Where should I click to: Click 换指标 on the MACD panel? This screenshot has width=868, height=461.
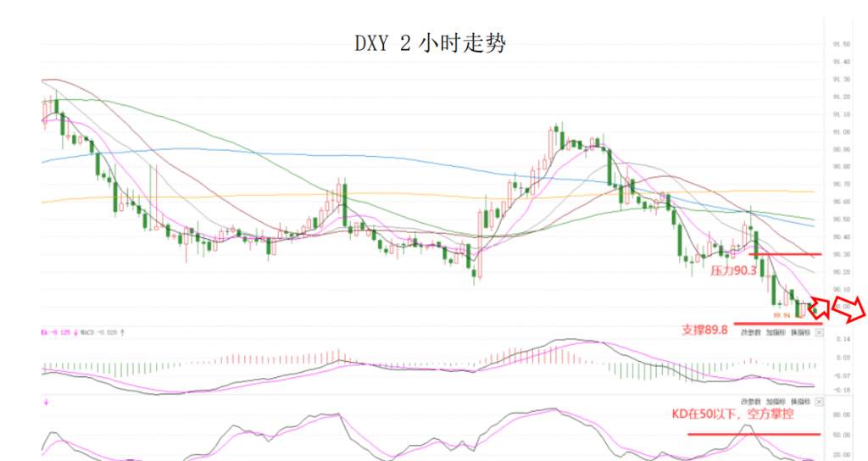[x=800, y=332]
